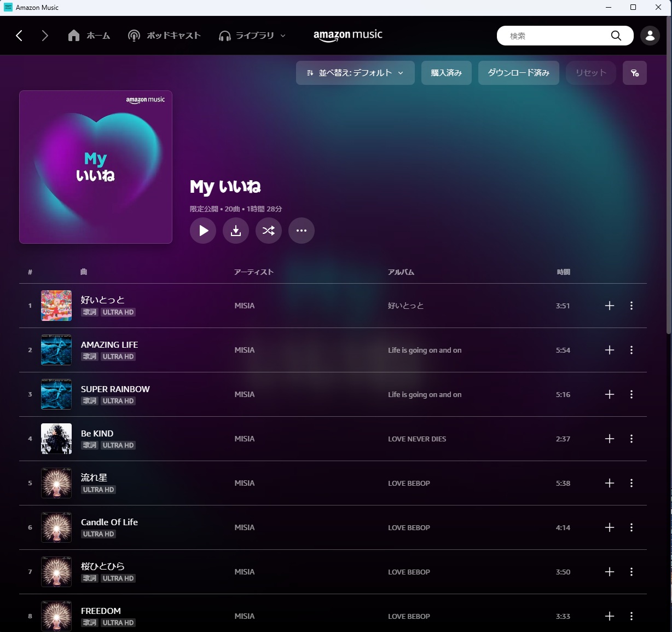Open options menu for Be KIND

(632, 439)
